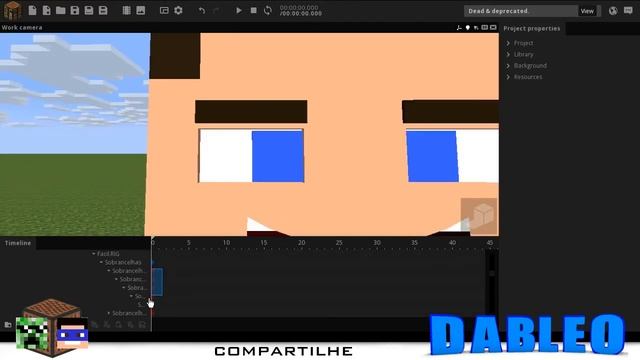Select the Project properties tab

(531, 29)
